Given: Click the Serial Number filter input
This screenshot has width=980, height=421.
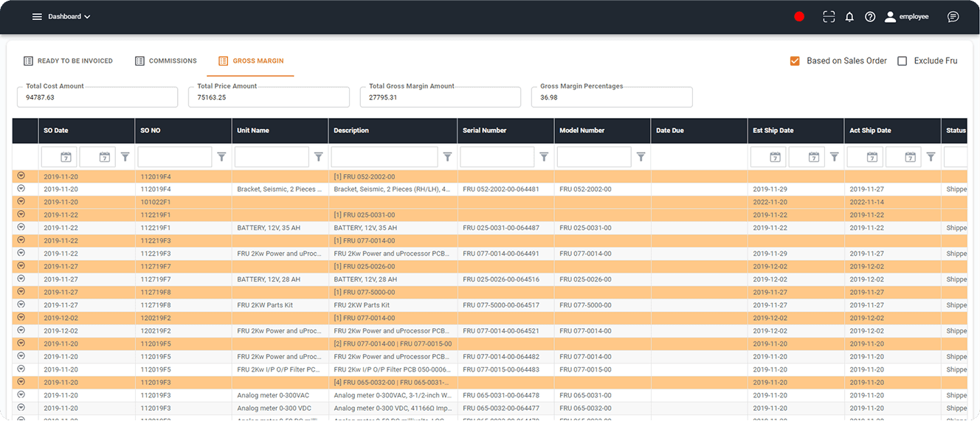Looking at the screenshot, I should pos(497,157).
